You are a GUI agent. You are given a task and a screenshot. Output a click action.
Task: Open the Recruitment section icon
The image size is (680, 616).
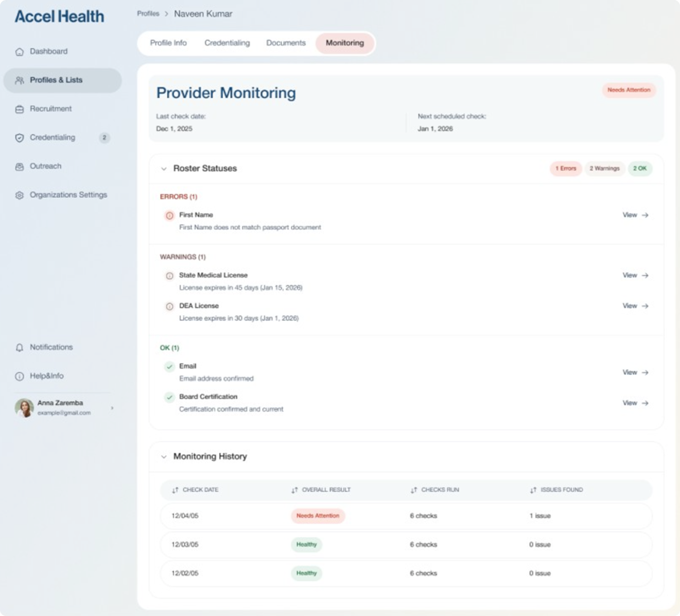(x=20, y=109)
